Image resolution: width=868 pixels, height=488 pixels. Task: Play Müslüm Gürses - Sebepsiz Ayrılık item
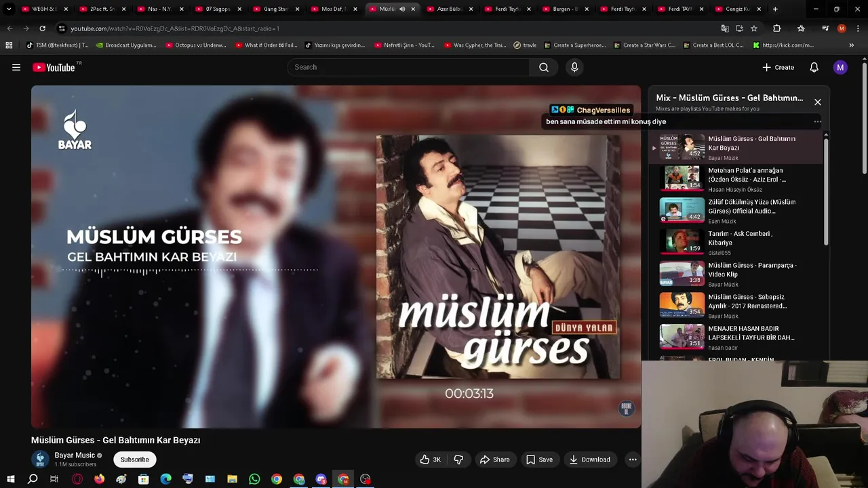click(736, 306)
